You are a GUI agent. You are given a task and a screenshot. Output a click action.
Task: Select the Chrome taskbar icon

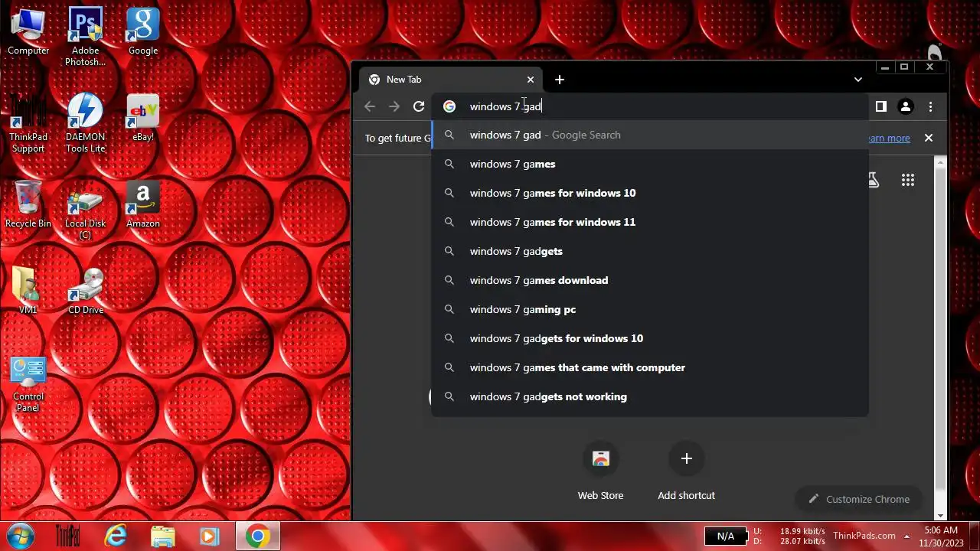(257, 536)
